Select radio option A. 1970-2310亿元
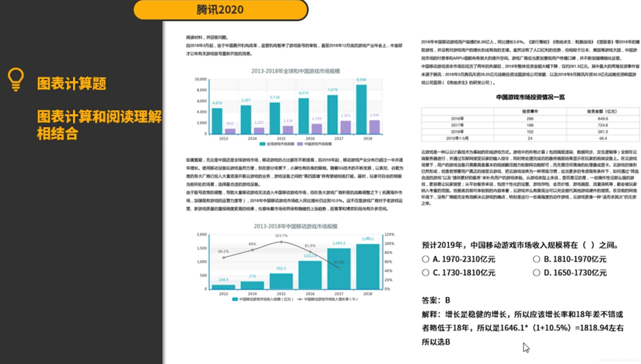641x364 pixels. [425, 259]
